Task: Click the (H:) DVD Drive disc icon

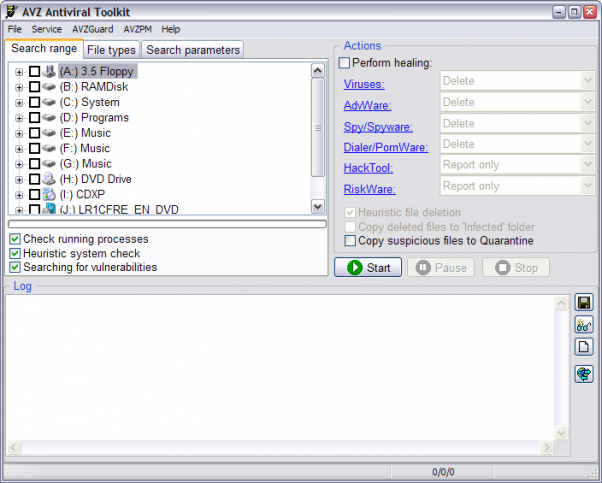Action: pyautogui.click(x=49, y=179)
